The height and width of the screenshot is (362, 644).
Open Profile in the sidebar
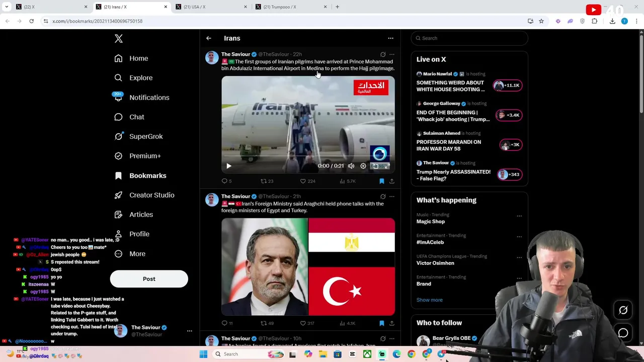(x=132, y=234)
